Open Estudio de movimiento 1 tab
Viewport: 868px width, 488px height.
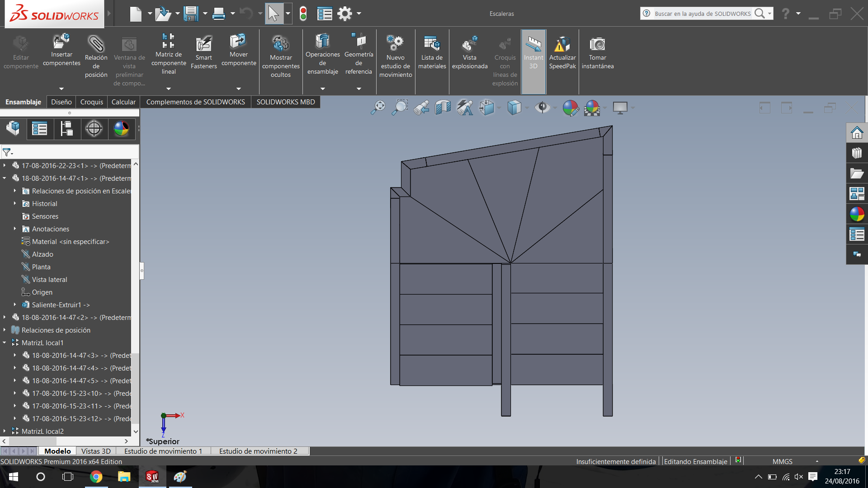[x=163, y=451]
